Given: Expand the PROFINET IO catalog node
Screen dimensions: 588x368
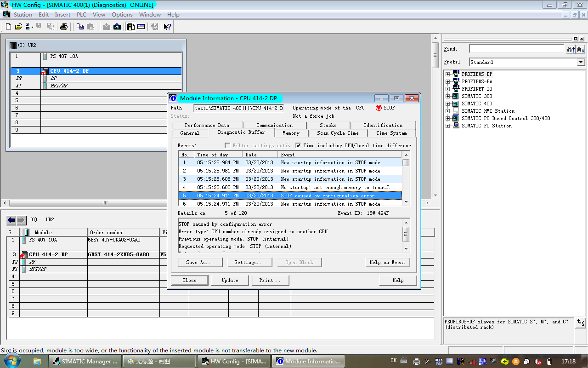Looking at the screenshot, I should tap(447, 89).
